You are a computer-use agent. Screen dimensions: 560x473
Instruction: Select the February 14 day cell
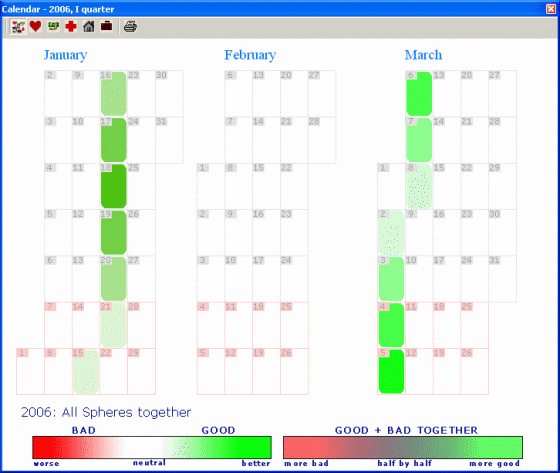(266, 140)
